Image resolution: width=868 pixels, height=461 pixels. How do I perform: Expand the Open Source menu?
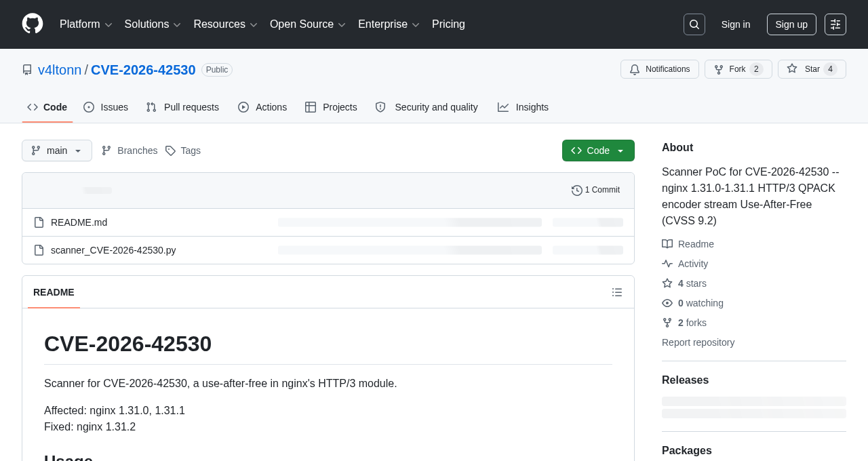(308, 24)
